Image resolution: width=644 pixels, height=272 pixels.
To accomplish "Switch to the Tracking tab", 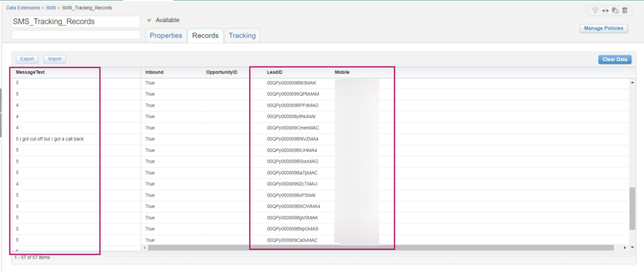I will pos(242,36).
